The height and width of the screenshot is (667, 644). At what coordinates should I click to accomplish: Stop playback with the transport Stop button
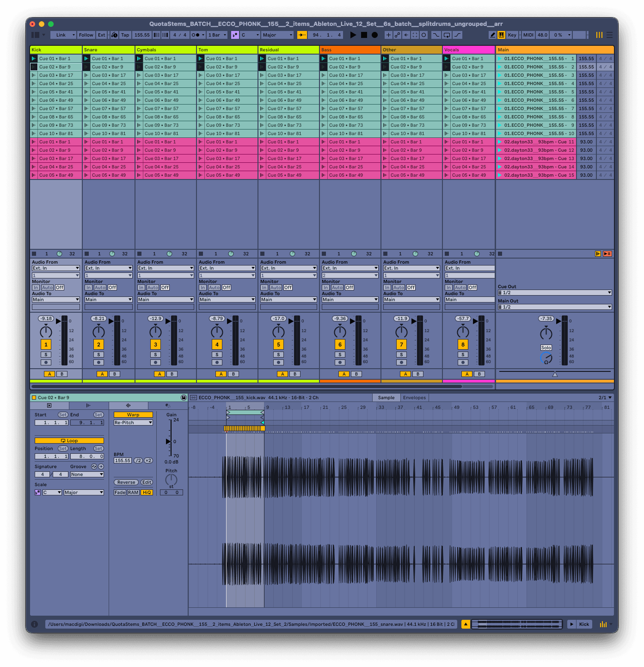coord(364,35)
